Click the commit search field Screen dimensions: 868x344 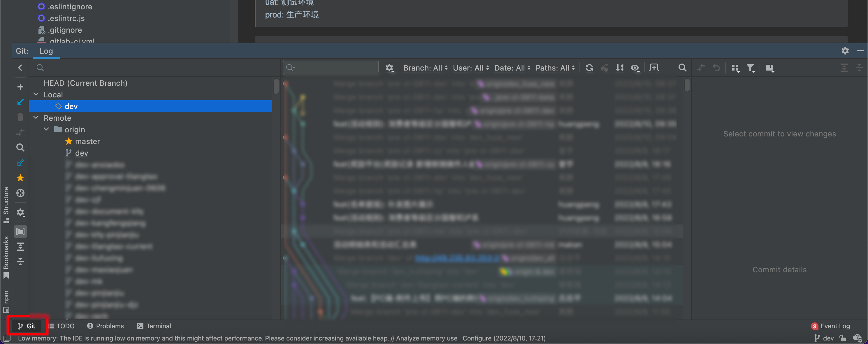point(330,67)
